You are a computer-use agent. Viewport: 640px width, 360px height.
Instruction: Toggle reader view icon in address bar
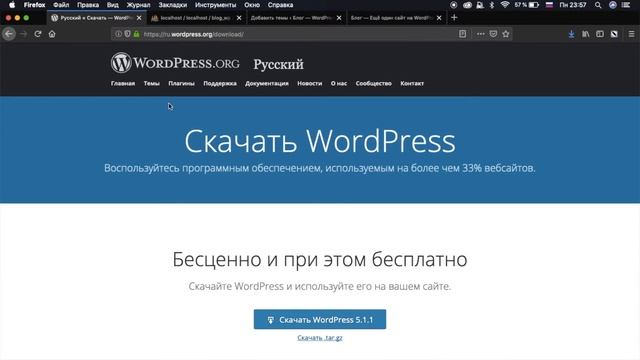coord(462,34)
